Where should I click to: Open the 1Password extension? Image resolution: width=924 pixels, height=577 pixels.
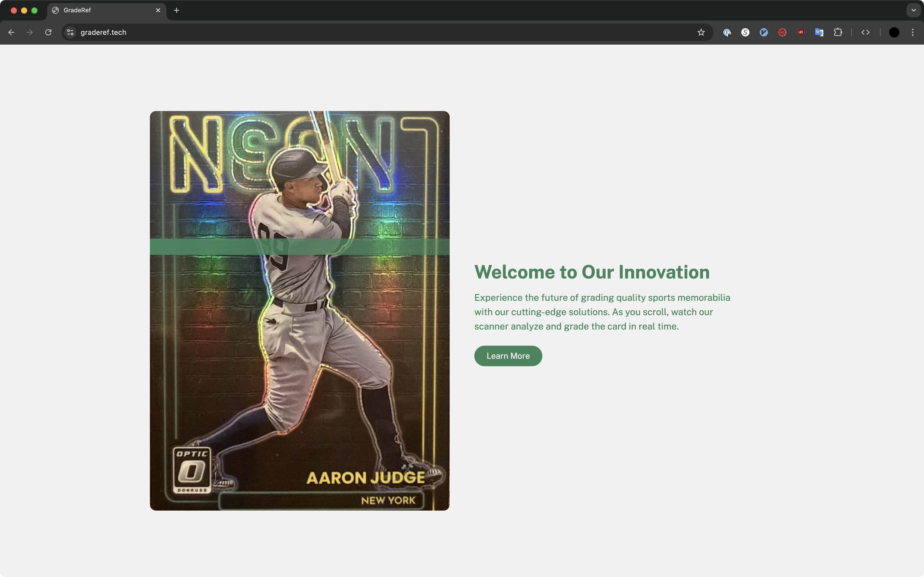pos(727,32)
